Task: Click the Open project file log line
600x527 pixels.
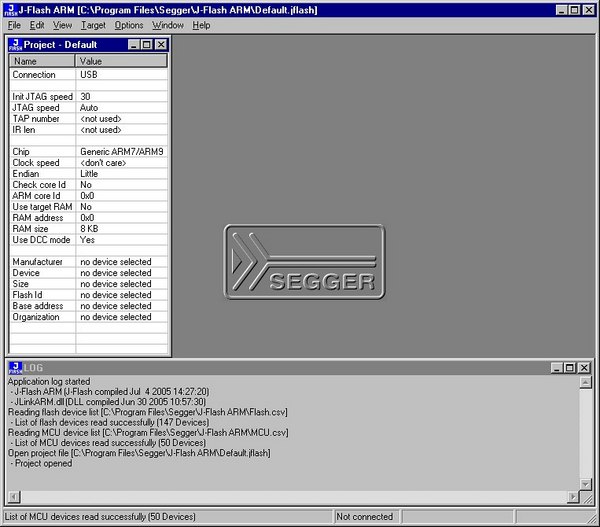Action: tap(139, 453)
